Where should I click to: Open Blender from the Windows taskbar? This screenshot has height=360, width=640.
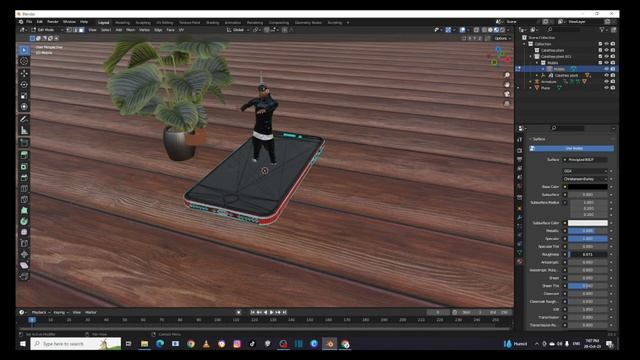pyautogui.click(x=330, y=344)
